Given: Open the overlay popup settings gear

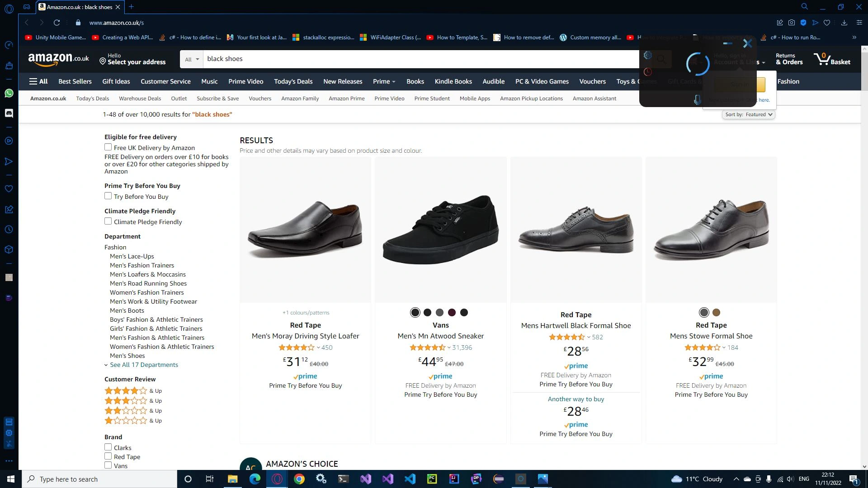Looking at the screenshot, I should click(x=648, y=55).
